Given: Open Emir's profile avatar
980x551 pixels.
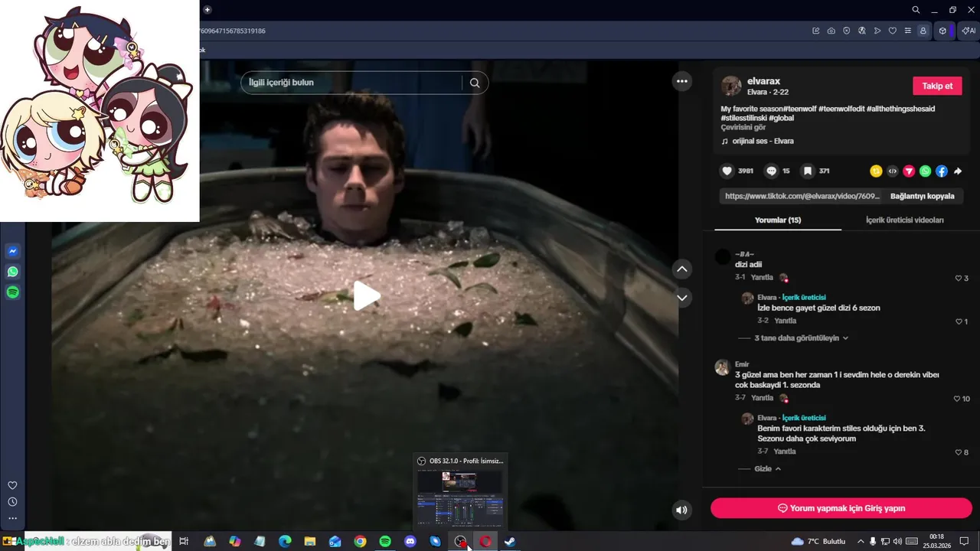Looking at the screenshot, I should tap(722, 367).
